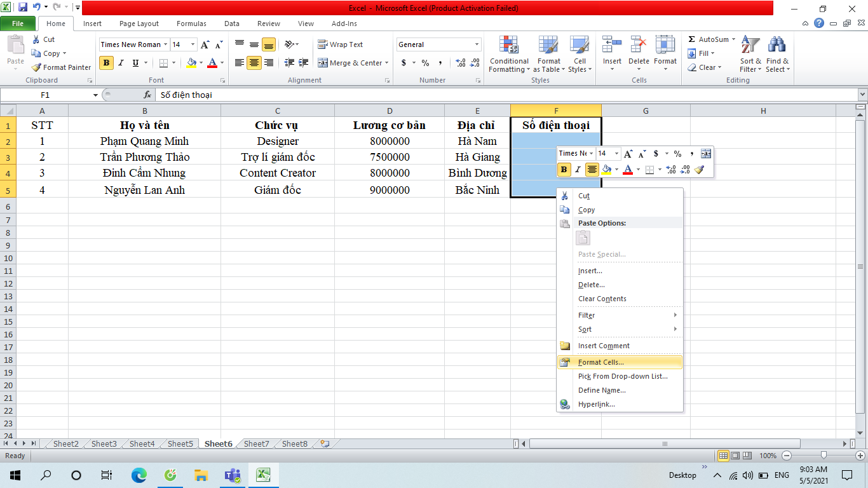Click the Paste icon in Clipboard group
The image size is (868, 488).
[x=15, y=46]
